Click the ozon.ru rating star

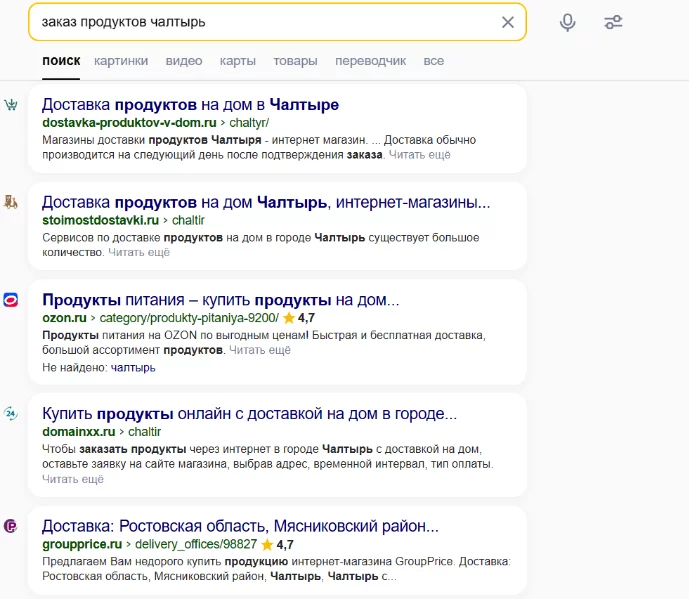pyautogui.click(x=289, y=318)
